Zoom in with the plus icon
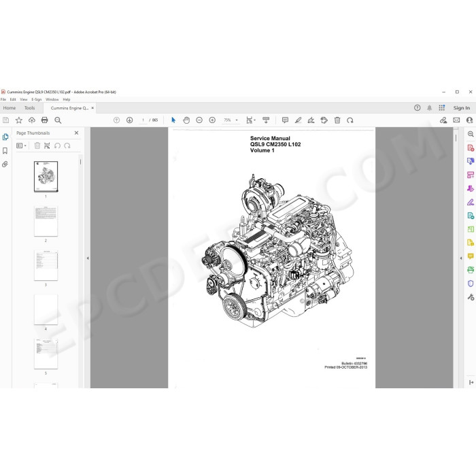Image resolution: width=476 pixels, height=476 pixels. [x=212, y=120]
